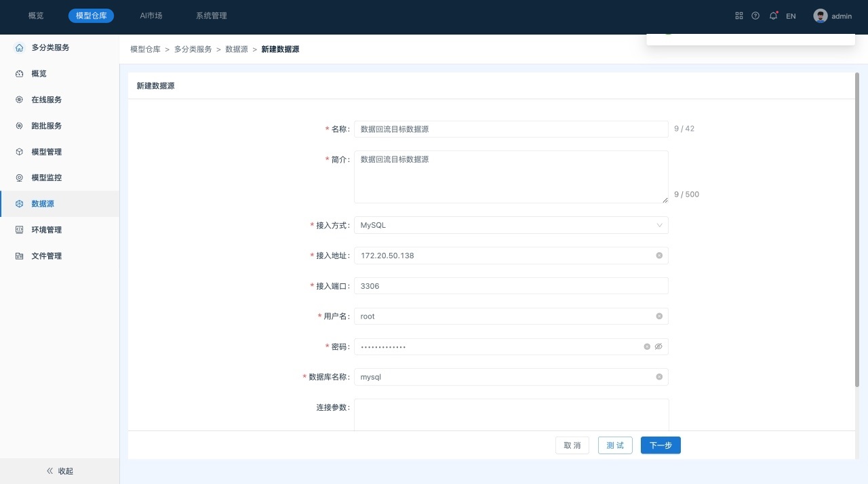Click the grid apps icon in header

click(739, 16)
